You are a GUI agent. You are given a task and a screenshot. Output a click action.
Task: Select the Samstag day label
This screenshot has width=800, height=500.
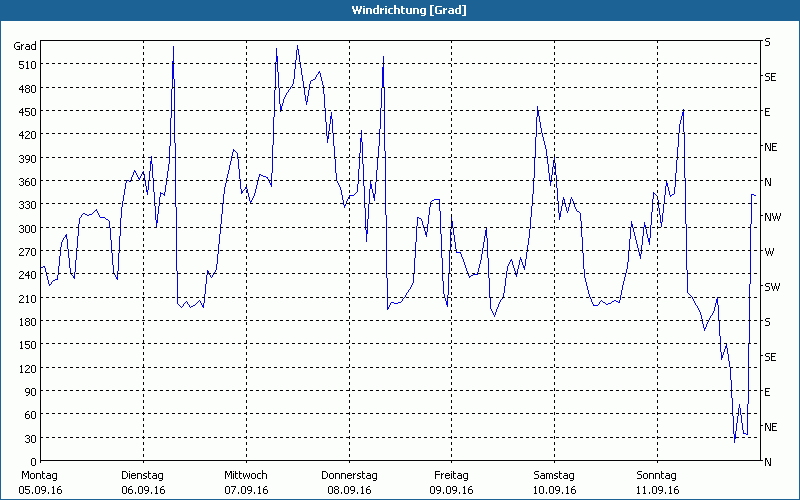tap(554, 476)
